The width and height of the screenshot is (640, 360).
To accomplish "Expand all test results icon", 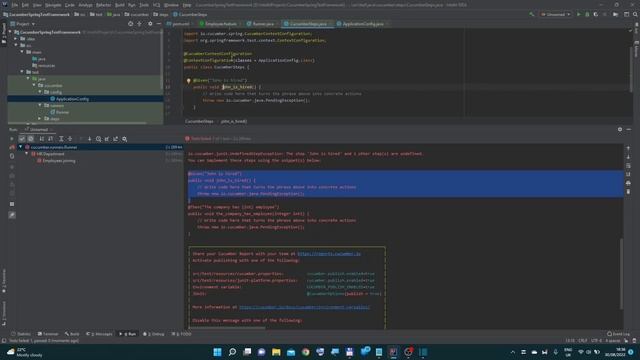I will pos(61,139).
